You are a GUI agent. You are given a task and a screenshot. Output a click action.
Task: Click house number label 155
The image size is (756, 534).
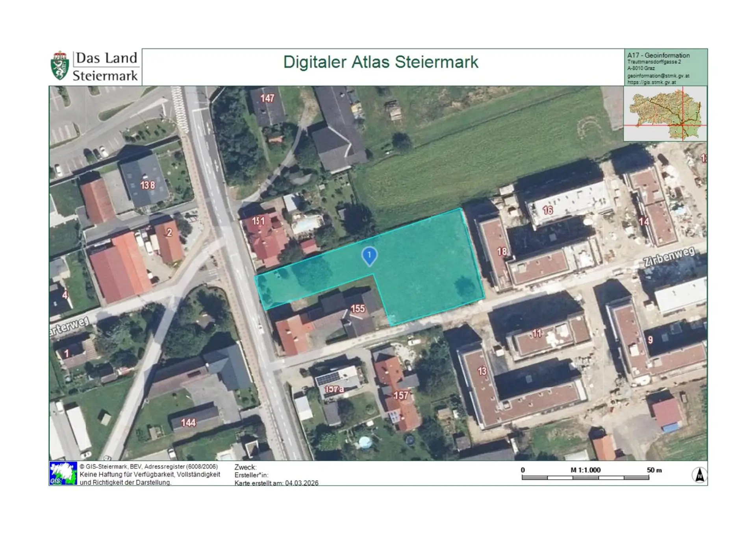pos(358,309)
